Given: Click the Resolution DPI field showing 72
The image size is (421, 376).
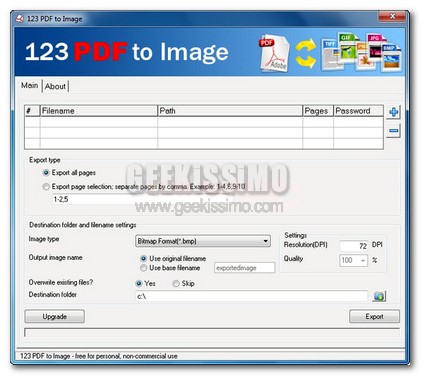Looking at the screenshot, I should (x=354, y=246).
